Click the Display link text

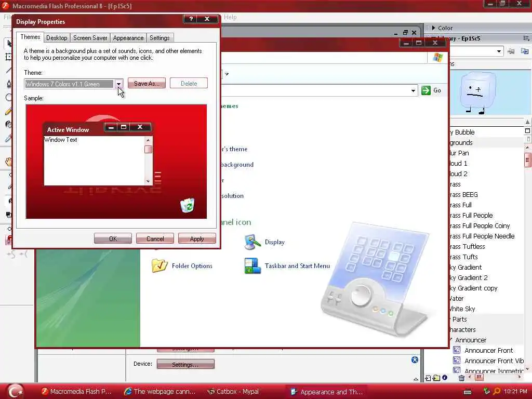(274, 242)
